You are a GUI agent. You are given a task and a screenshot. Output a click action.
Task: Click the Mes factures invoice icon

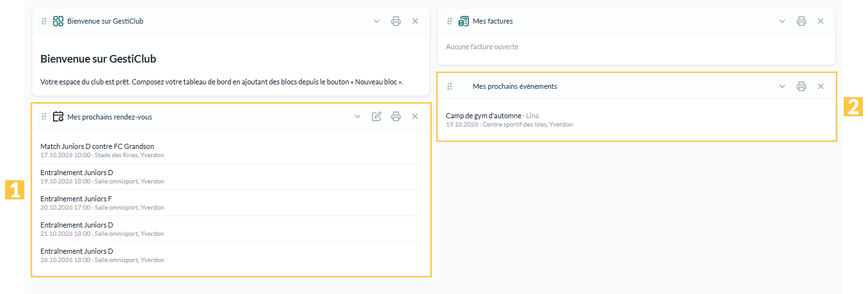(x=464, y=21)
